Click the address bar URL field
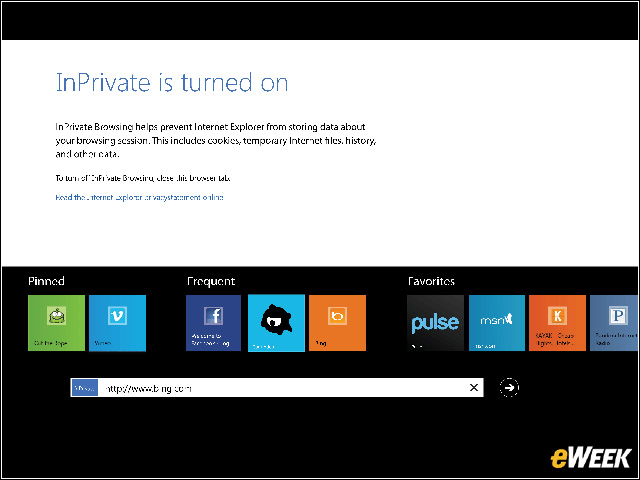640x480 pixels. (280, 388)
